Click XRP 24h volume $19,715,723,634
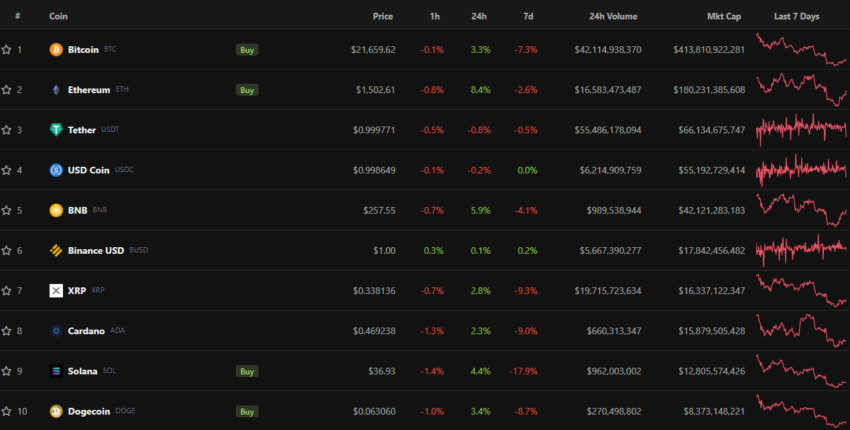850x430 pixels. pos(608,291)
